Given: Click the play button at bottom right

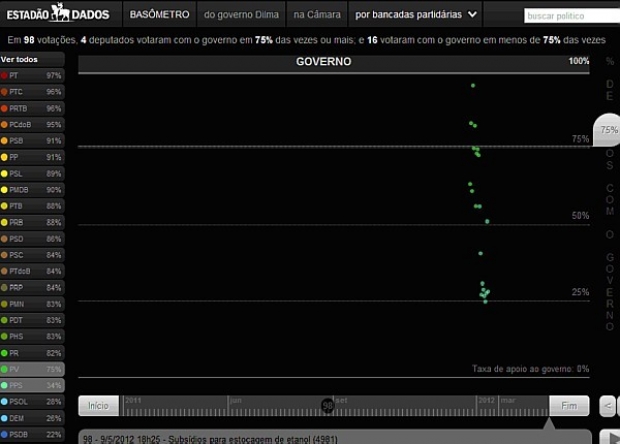Looking at the screenshot, I should pyautogui.click(x=609, y=437).
